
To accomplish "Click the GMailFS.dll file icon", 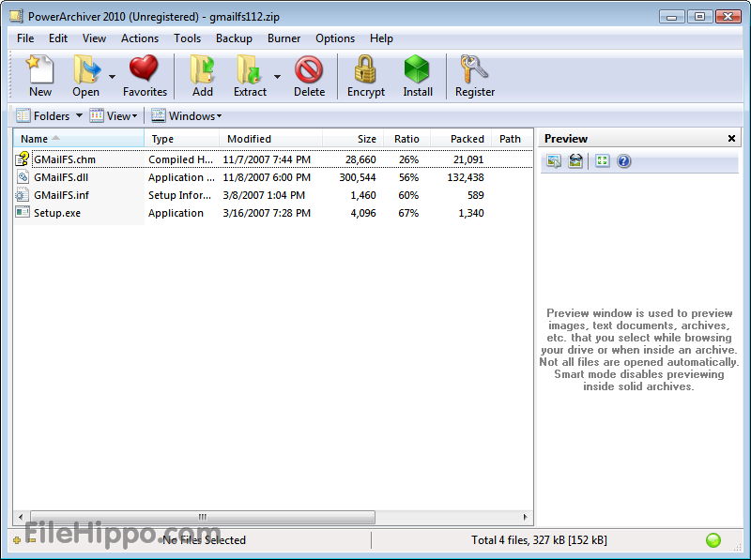I will 22,177.
